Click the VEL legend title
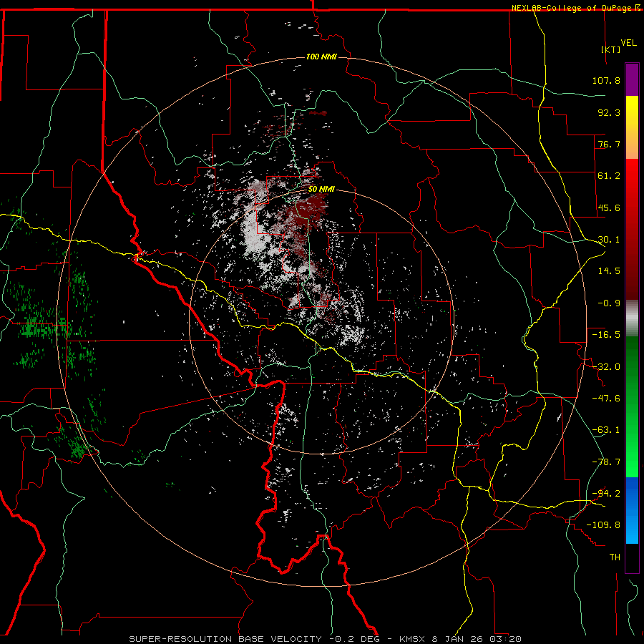644x644 pixels. click(x=628, y=43)
